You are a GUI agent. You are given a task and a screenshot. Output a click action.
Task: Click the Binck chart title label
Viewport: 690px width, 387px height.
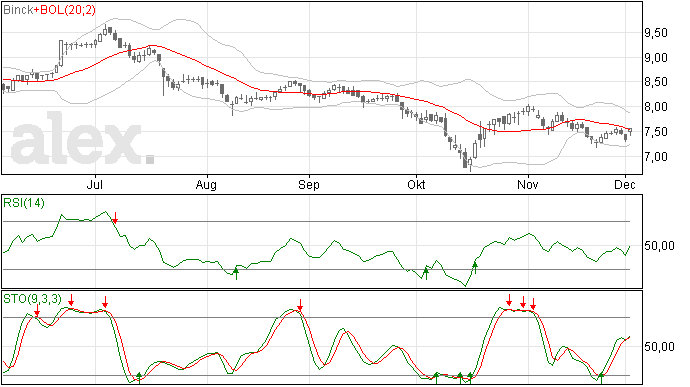(x=18, y=10)
